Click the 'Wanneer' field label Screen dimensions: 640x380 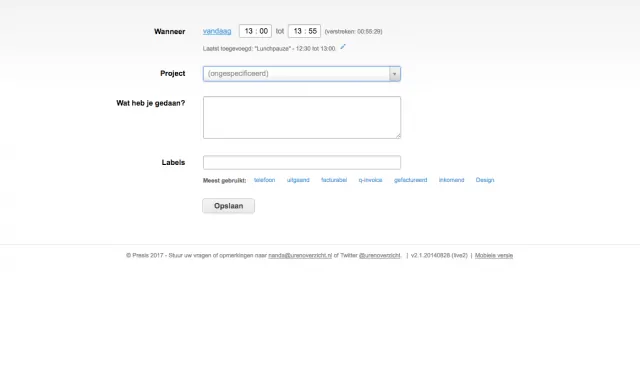[169, 31]
